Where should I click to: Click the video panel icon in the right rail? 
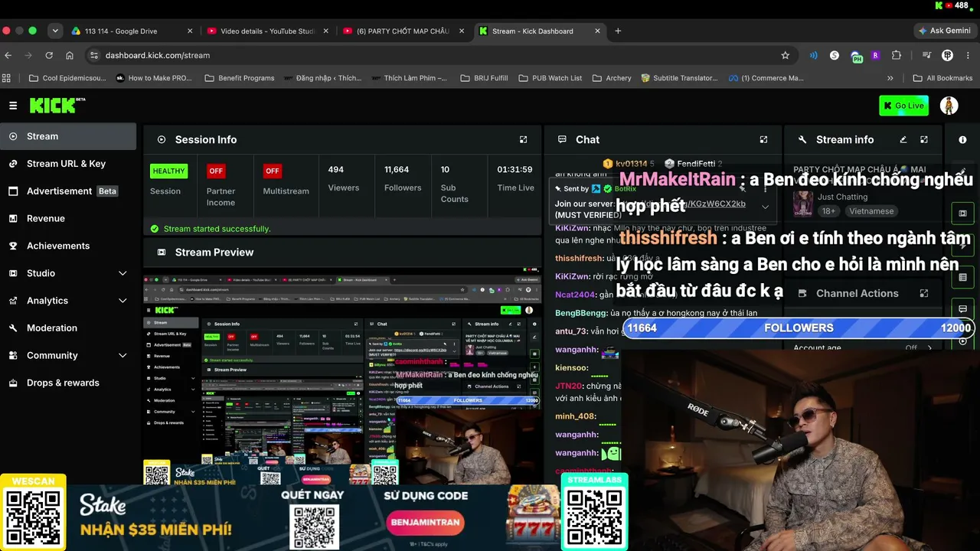click(x=962, y=214)
